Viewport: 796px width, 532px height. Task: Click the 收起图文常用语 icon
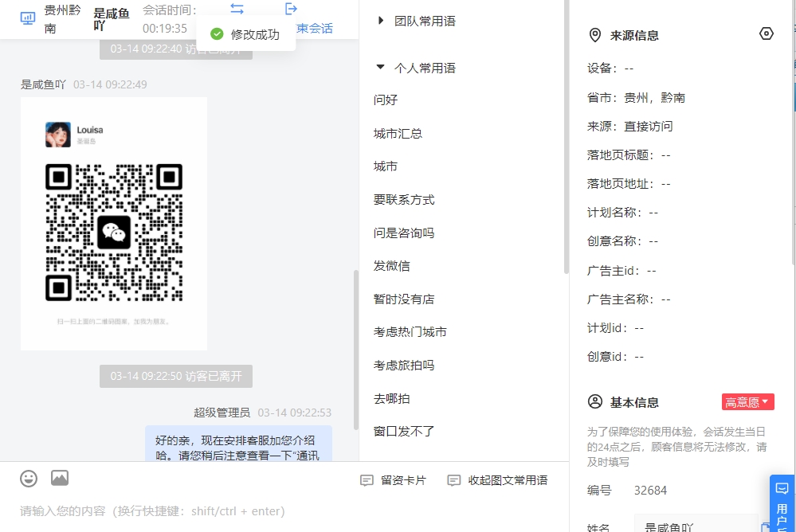pyautogui.click(x=454, y=480)
